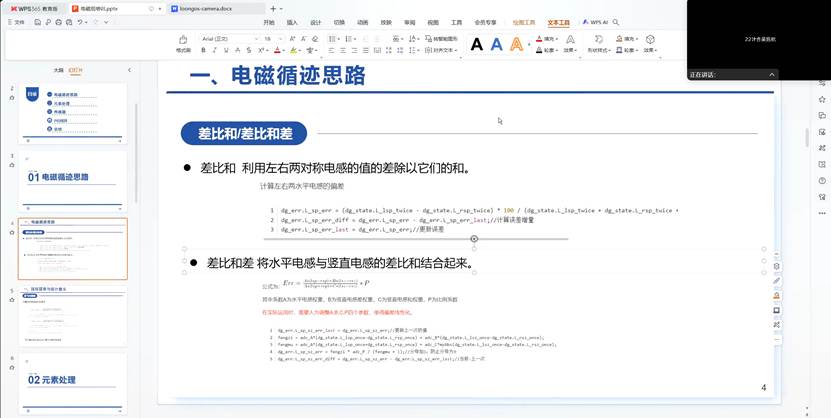Select the orange outlined text art A

516,44
